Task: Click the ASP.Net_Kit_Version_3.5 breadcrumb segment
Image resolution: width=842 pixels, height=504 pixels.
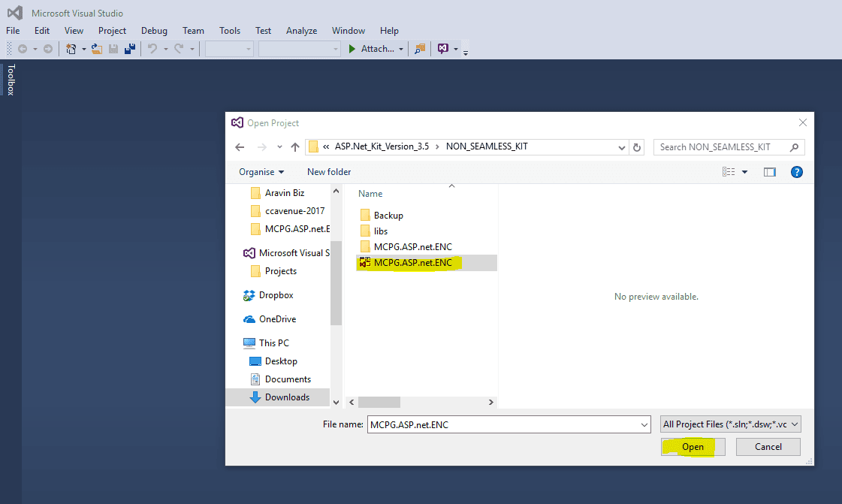Action: tap(382, 146)
